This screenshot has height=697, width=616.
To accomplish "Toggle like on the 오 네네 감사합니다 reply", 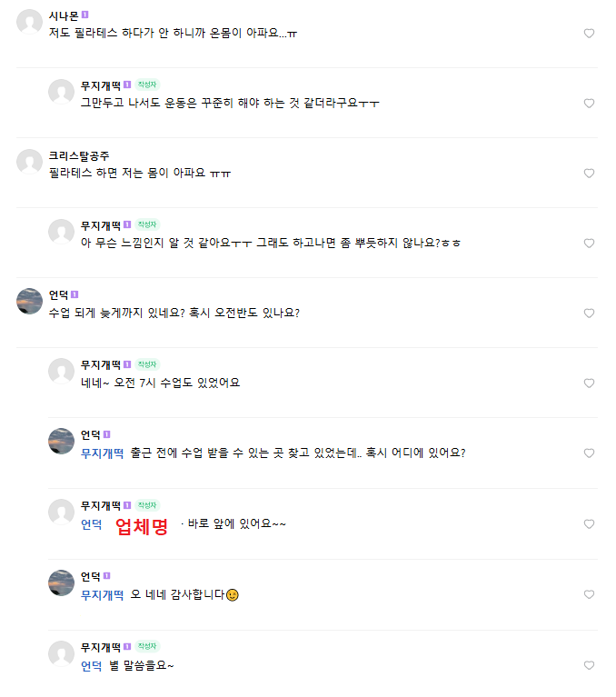I will (589, 595).
